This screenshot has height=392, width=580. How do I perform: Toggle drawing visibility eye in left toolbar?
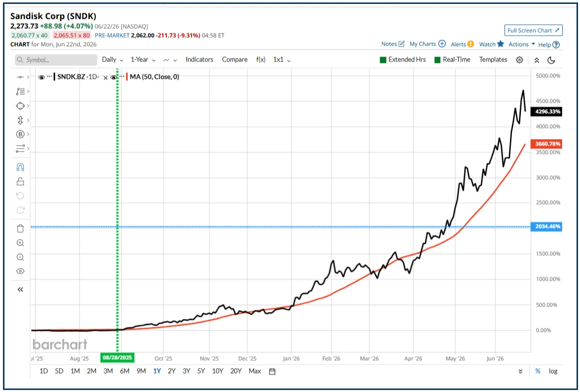[20, 271]
